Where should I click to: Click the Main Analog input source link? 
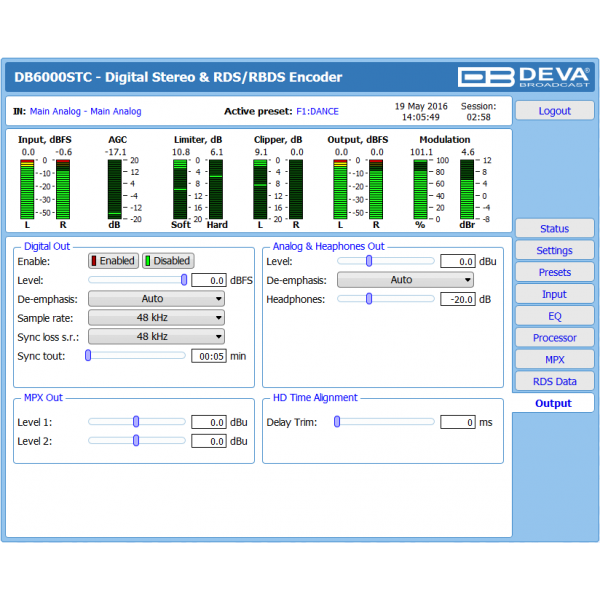[86, 111]
